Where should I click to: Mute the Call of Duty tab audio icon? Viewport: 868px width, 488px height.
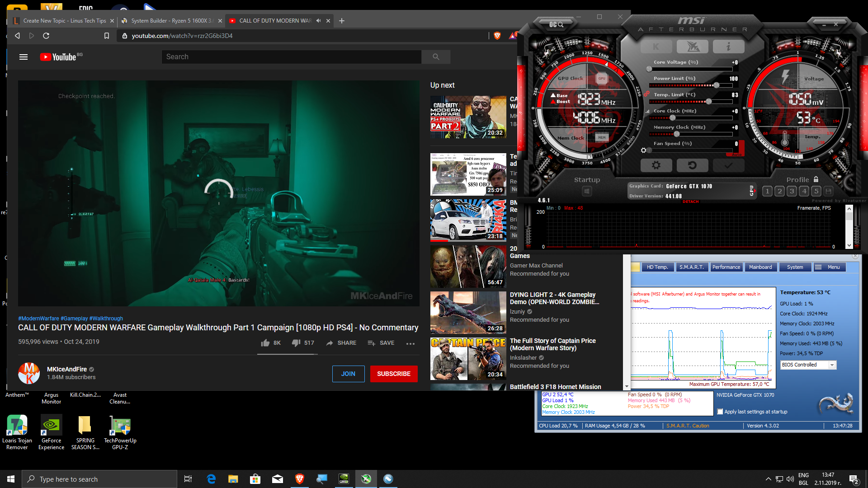tap(319, 21)
